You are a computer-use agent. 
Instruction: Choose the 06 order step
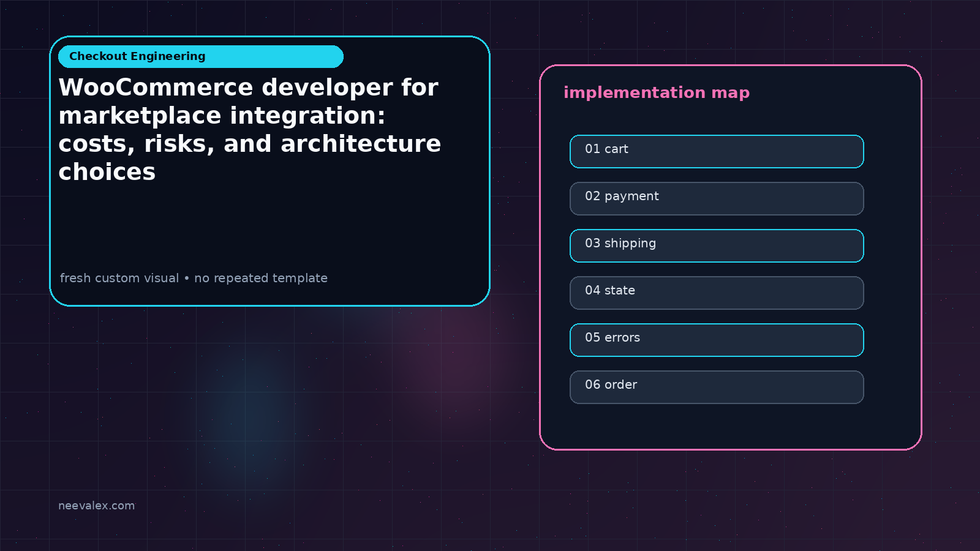717,387
